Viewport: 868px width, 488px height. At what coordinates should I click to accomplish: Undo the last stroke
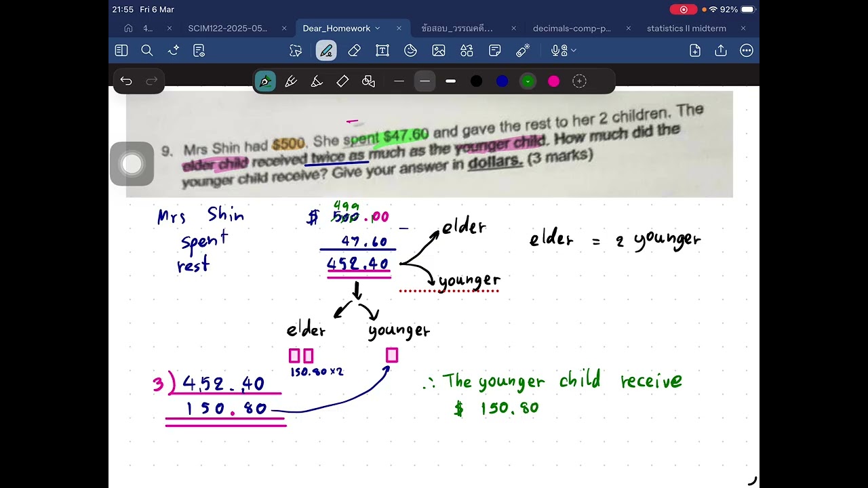click(x=126, y=81)
